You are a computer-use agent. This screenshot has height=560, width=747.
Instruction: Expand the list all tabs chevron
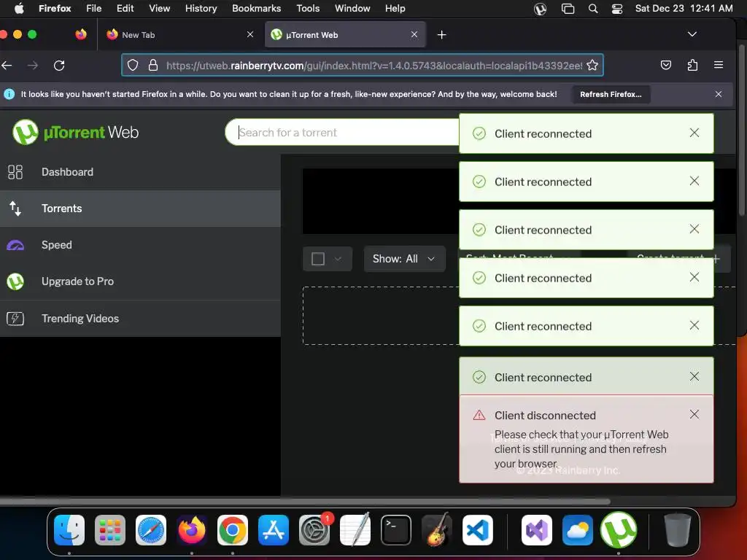692,34
